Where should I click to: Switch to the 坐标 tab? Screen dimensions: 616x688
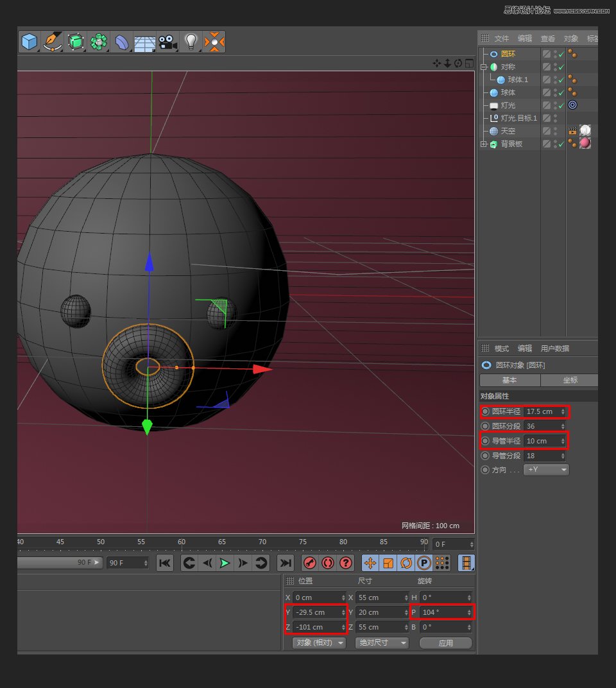pyautogui.click(x=570, y=380)
